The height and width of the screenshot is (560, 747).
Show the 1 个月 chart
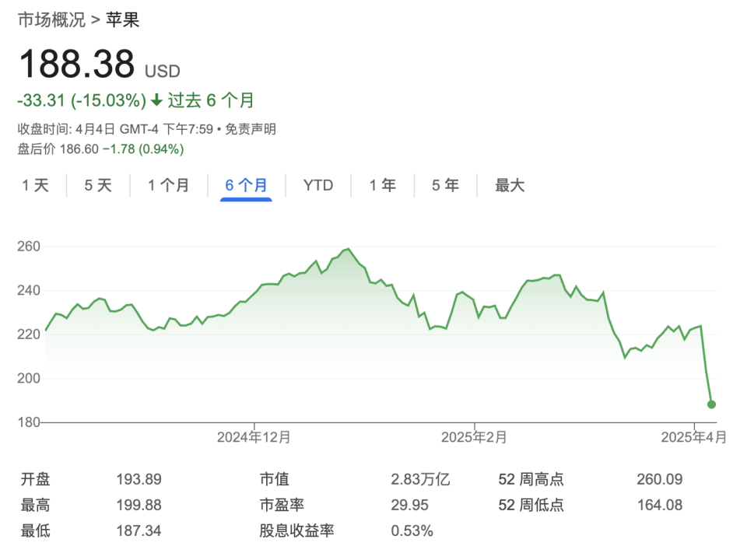[x=168, y=185]
